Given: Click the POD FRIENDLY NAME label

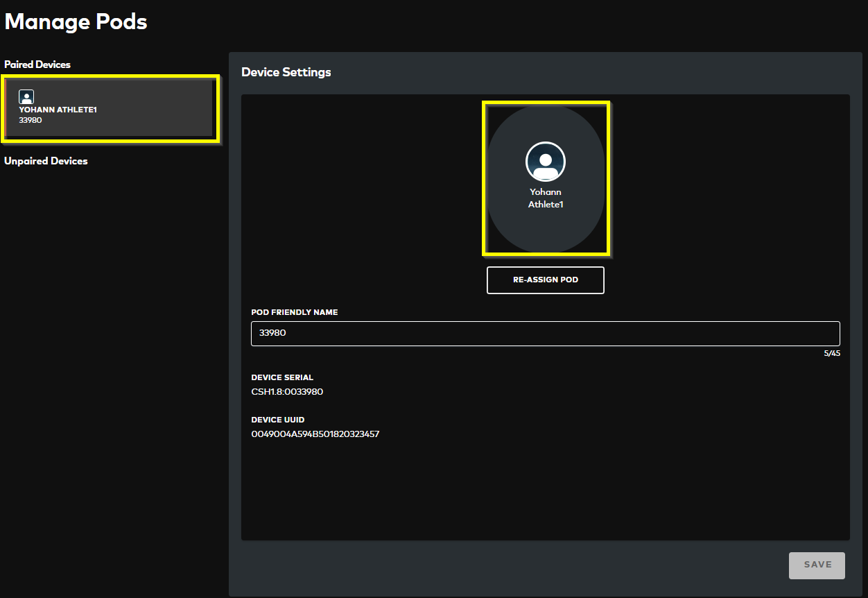Looking at the screenshot, I should (295, 312).
